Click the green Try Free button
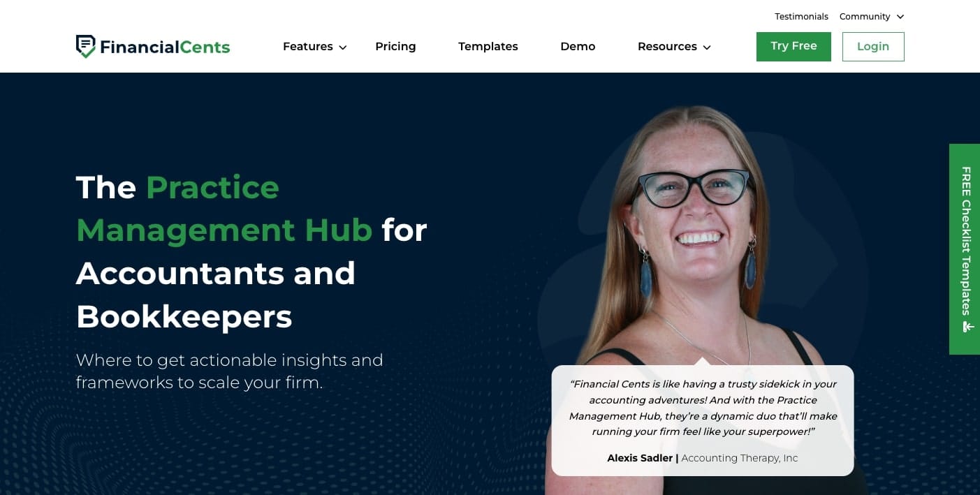 coord(793,47)
